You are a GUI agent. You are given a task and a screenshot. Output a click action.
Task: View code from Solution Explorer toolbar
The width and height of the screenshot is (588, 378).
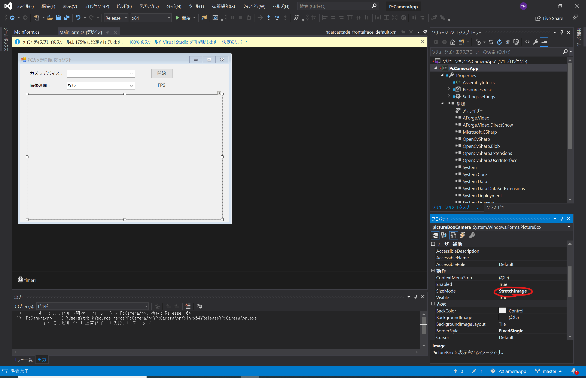(528, 42)
